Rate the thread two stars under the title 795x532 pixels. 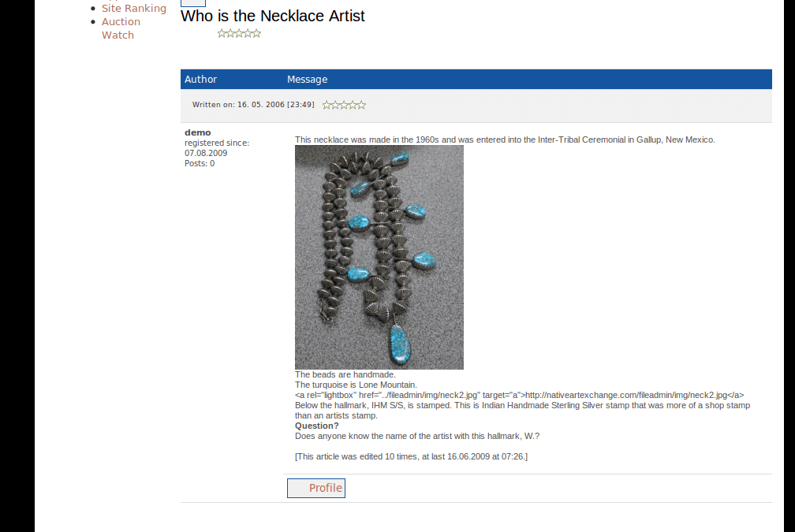[230, 33]
